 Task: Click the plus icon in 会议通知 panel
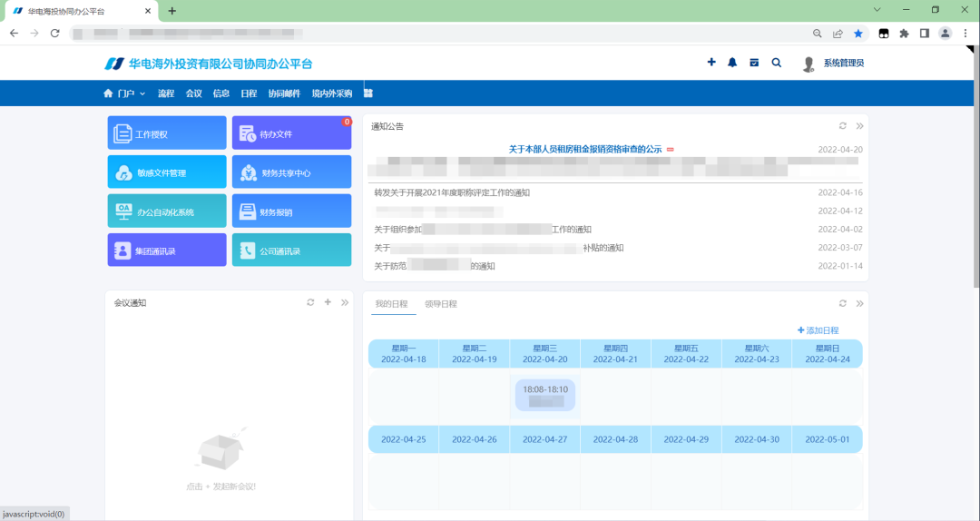tap(328, 302)
